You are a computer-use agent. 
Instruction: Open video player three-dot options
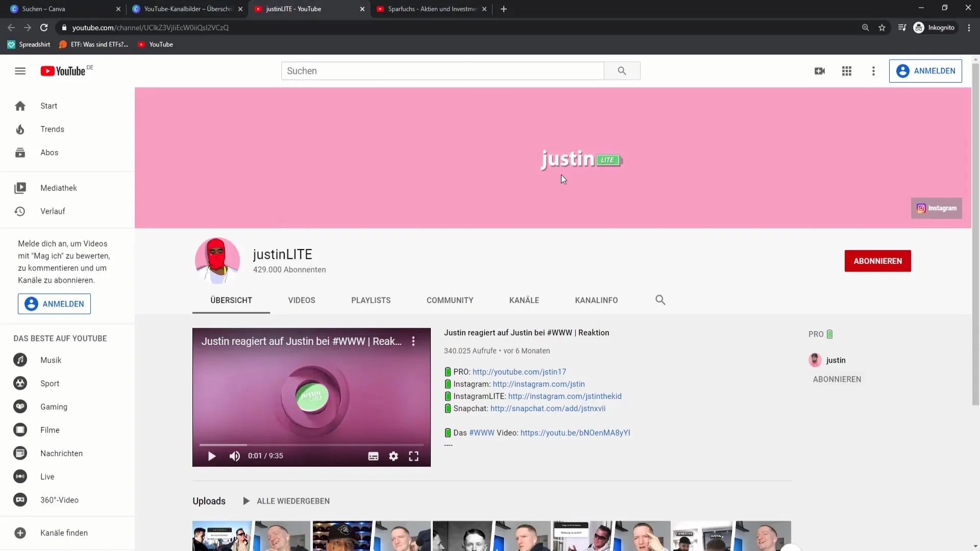413,341
